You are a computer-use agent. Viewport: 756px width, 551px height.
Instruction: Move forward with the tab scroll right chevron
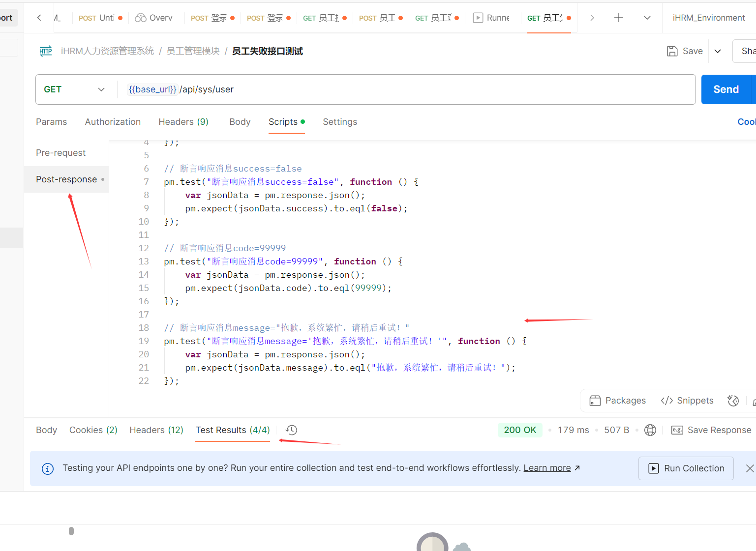pos(592,18)
